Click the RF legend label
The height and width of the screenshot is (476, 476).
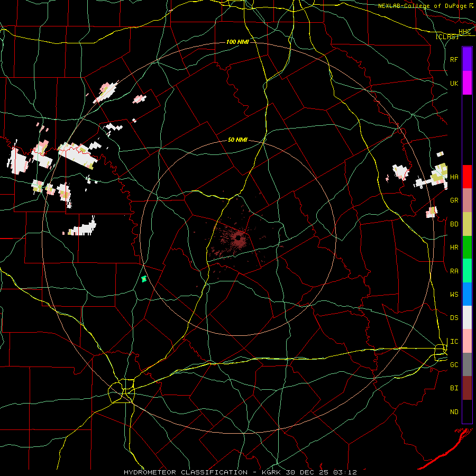454,59
